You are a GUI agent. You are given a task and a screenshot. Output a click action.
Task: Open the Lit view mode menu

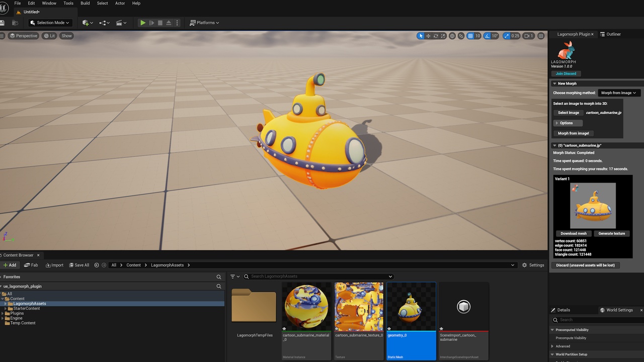(49, 36)
